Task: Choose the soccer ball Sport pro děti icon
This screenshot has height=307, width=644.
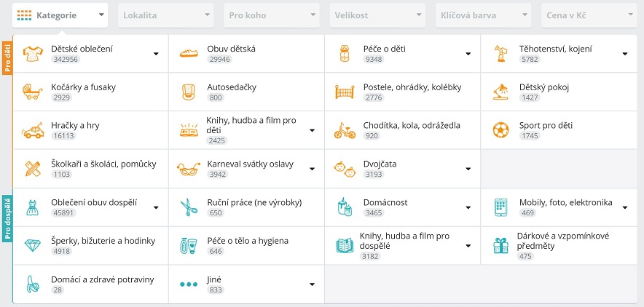Action: click(x=500, y=130)
